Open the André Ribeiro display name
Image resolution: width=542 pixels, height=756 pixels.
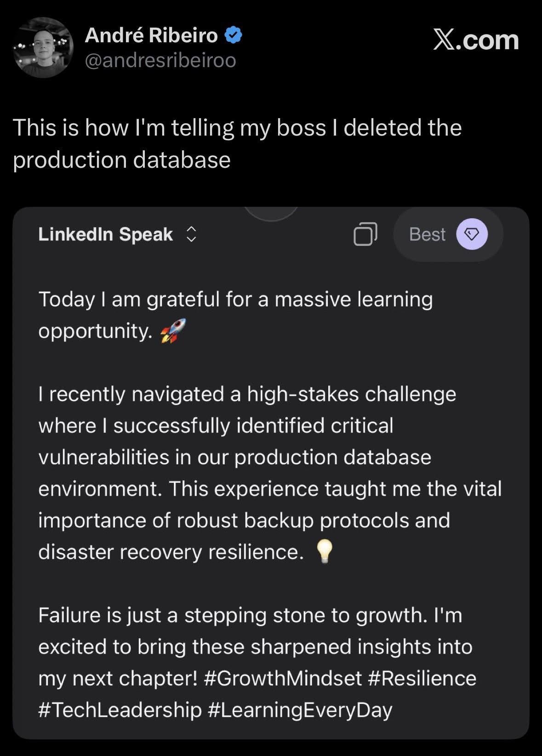click(x=151, y=35)
